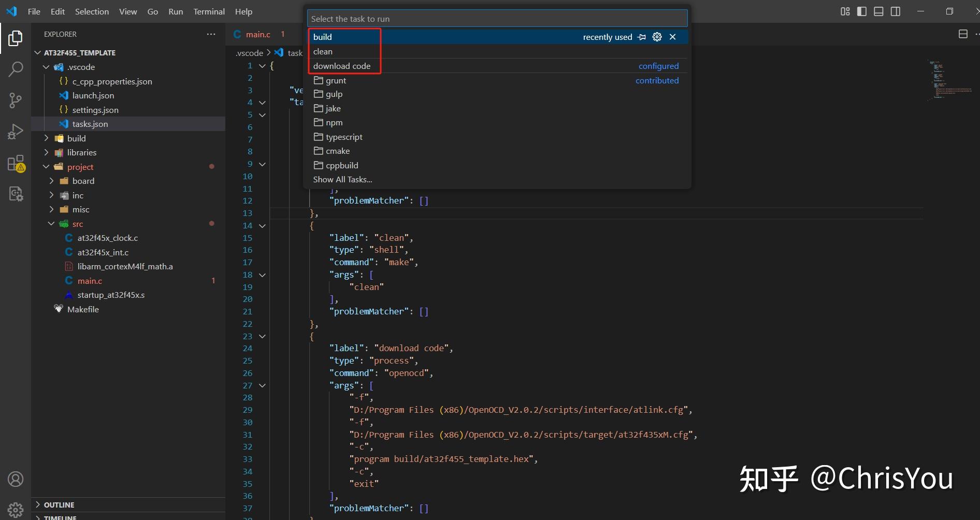Open the Terminal menu
This screenshot has width=980, height=520.
tap(209, 11)
